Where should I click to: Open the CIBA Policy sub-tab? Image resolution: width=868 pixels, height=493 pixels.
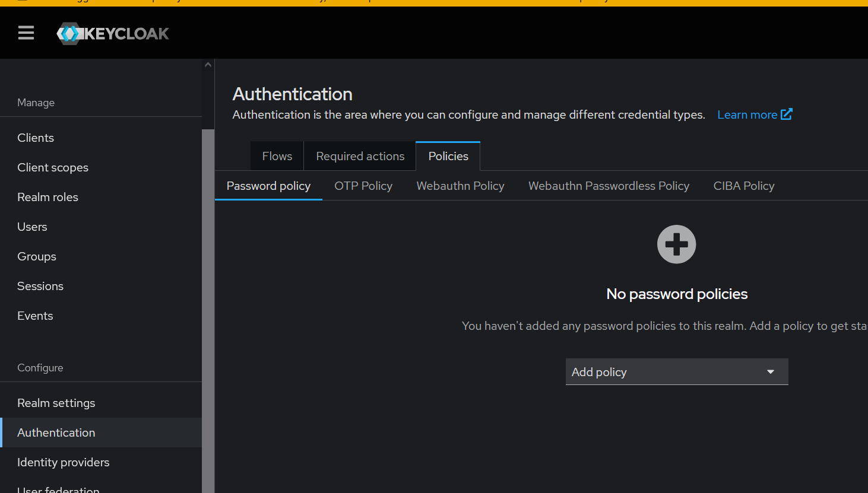(x=744, y=186)
